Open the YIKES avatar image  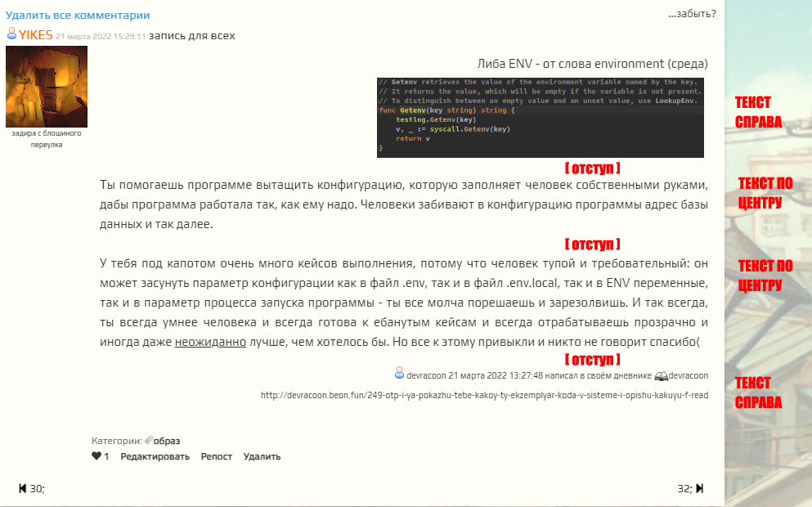47,87
